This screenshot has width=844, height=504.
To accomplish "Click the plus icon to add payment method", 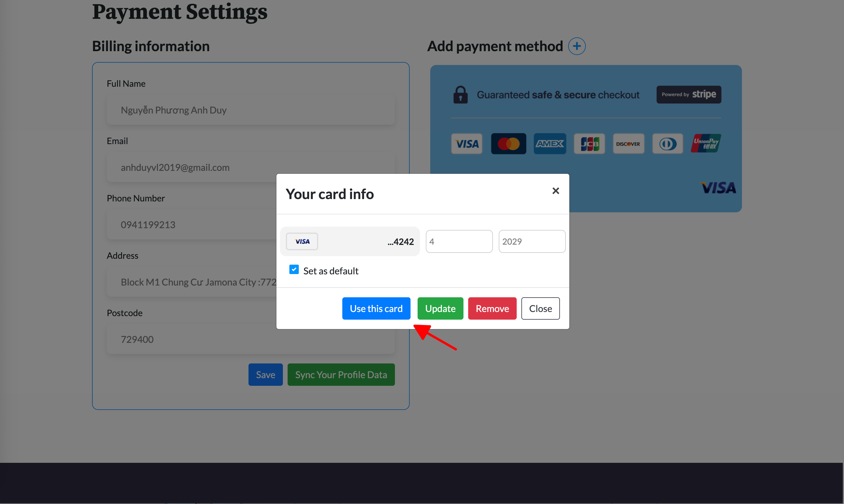I will click(x=577, y=46).
